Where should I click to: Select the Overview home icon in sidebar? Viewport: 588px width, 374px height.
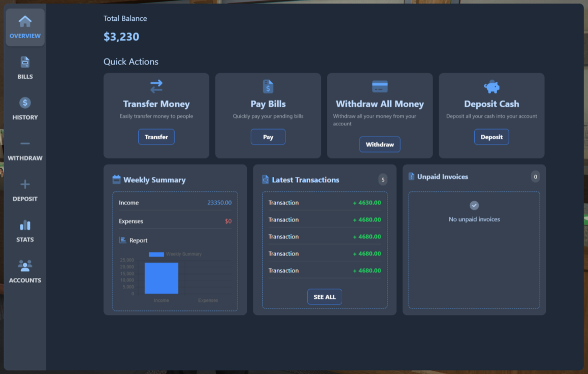(25, 21)
